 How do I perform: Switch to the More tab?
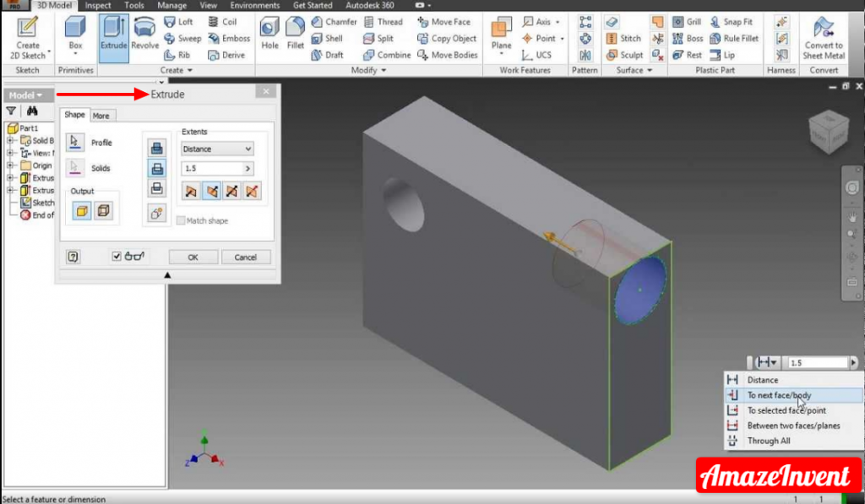point(101,116)
